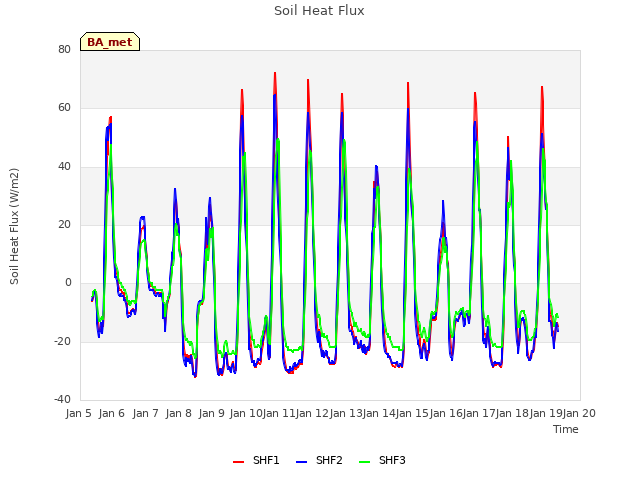Screen dimensions: 640x480
Task: Click the Jan 12 tick label
Action: (312, 413)
